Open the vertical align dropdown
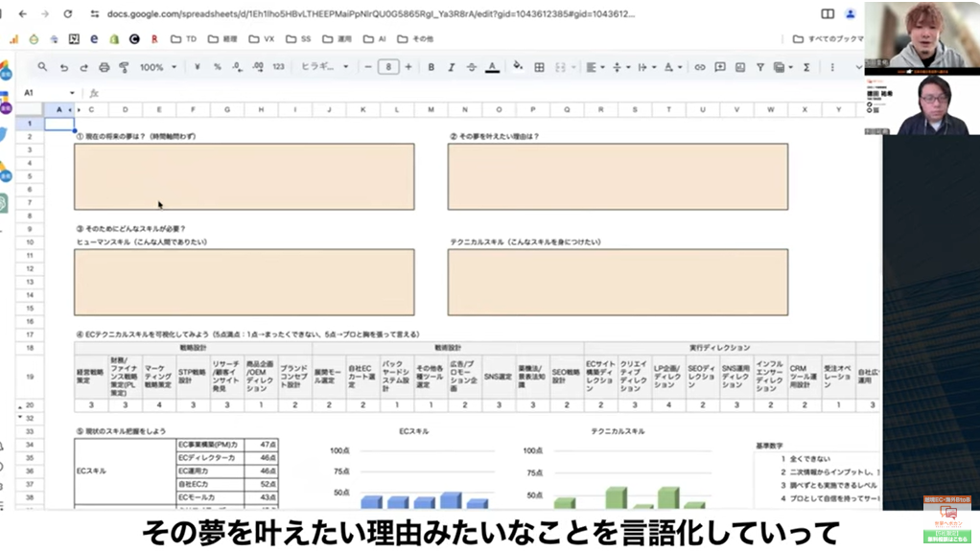Screen dimensions: 980x552 pyautogui.click(x=620, y=67)
